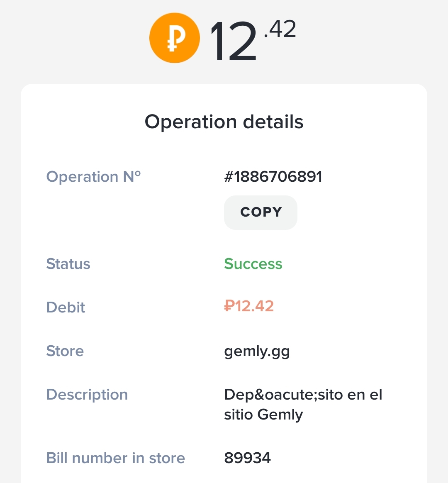Image resolution: width=448 pixels, height=483 pixels.
Task: Tap the 12.42 digits in the Debit row
Action: pos(254,306)
